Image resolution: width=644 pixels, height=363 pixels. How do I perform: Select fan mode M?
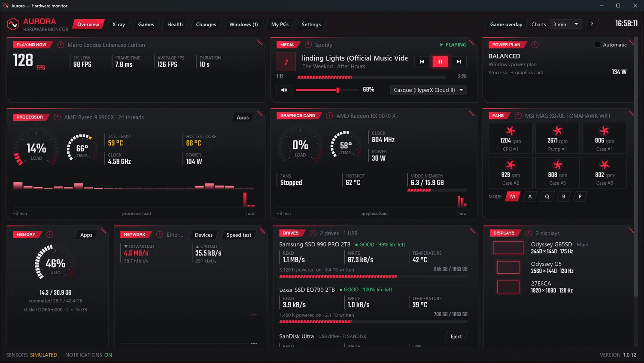[x=512, y=196]
